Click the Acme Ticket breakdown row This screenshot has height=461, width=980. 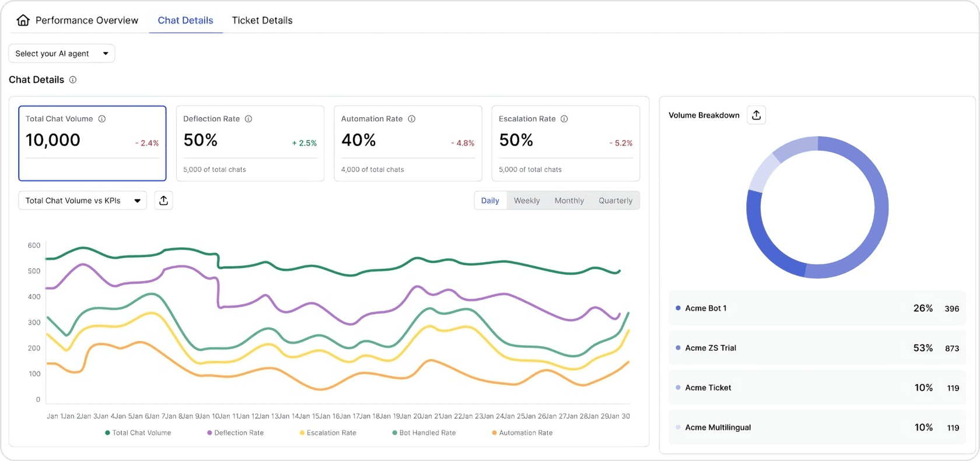[817, 388]
